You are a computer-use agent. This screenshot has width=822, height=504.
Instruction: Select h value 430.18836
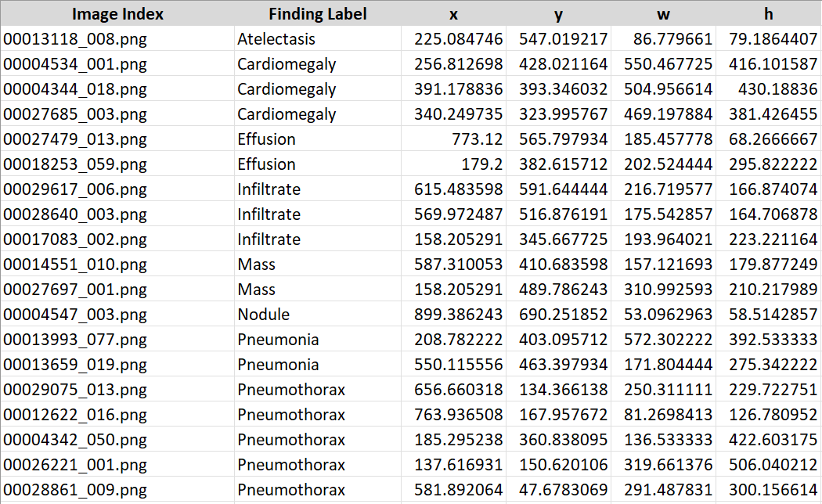pos(769,89)
